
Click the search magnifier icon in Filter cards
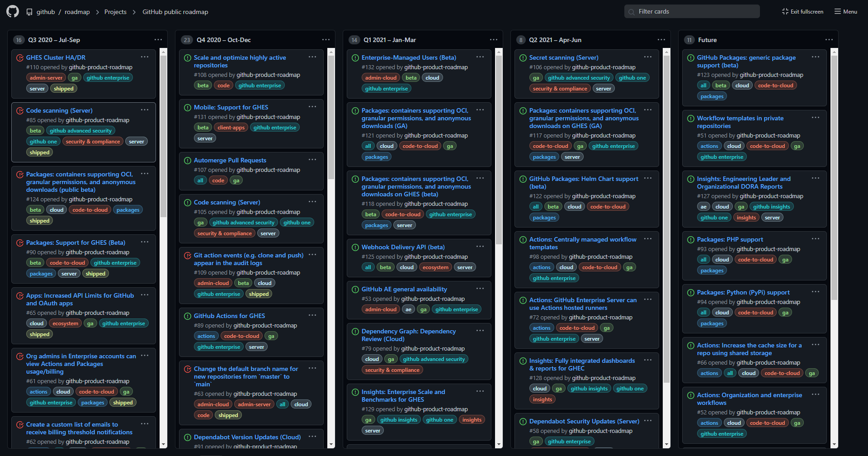[x=632, y=12]
